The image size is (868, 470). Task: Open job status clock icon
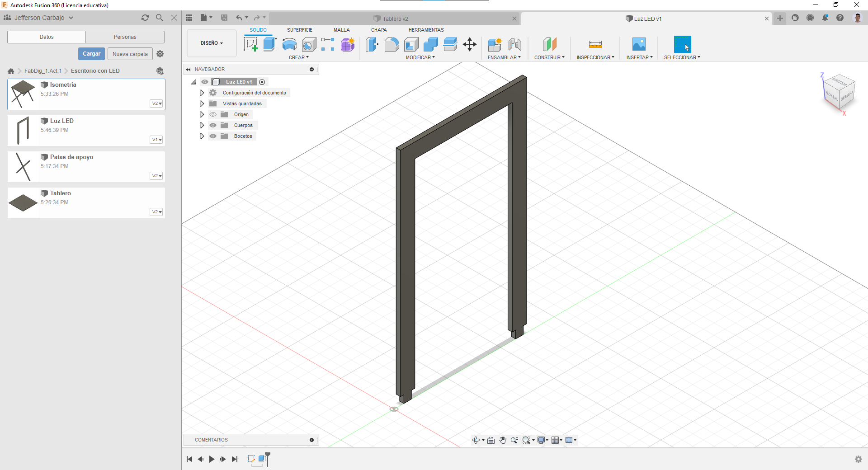click(x=810, y=18)
